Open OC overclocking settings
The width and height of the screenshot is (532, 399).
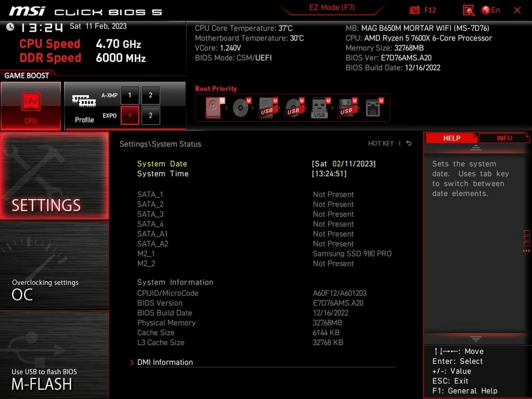(54, 265)
